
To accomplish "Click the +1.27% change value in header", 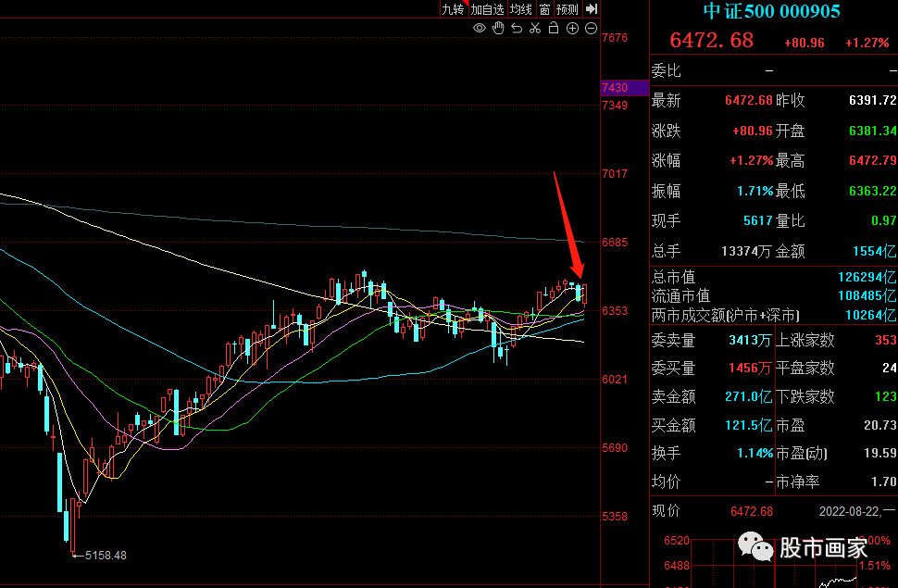I will click(x=867, y=43).
